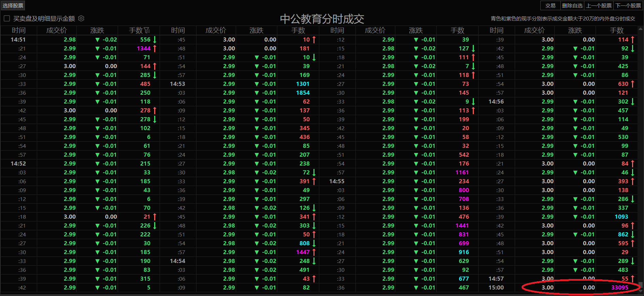
Task: Select the magenta volume 1447
Action: coord(303,252)
